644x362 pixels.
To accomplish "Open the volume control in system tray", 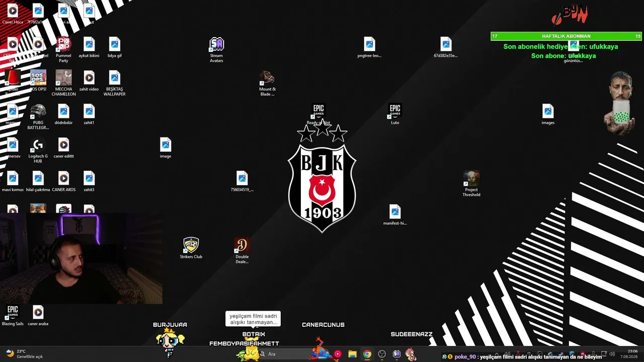I will [612, 354].
